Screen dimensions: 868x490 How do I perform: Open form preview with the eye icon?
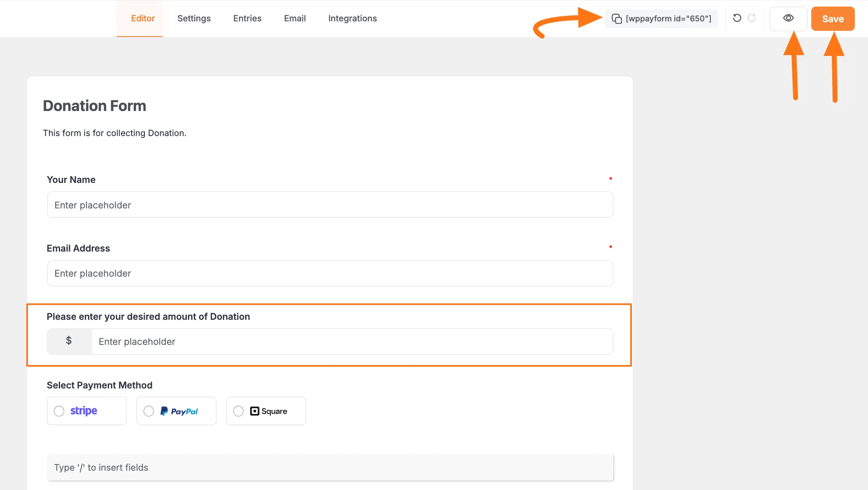(788, 18)
